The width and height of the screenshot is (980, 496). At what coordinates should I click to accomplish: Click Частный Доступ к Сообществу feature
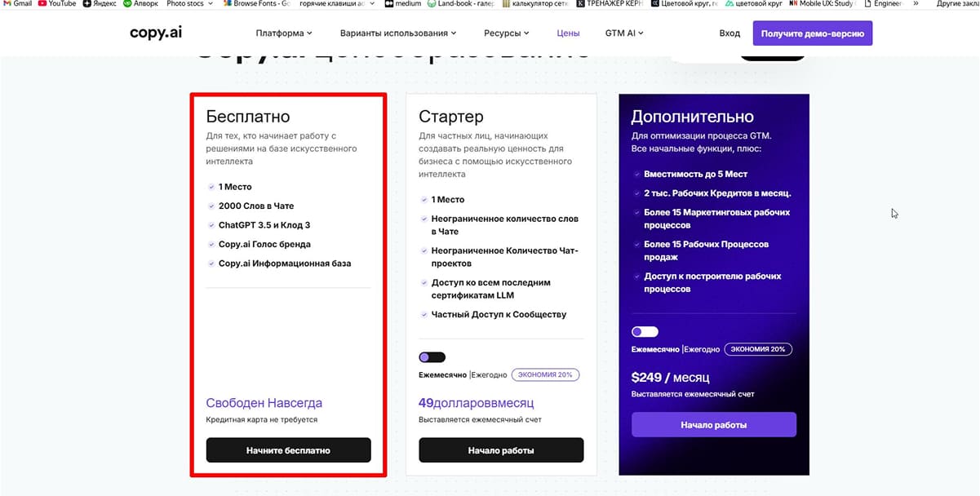coord(499,314)
